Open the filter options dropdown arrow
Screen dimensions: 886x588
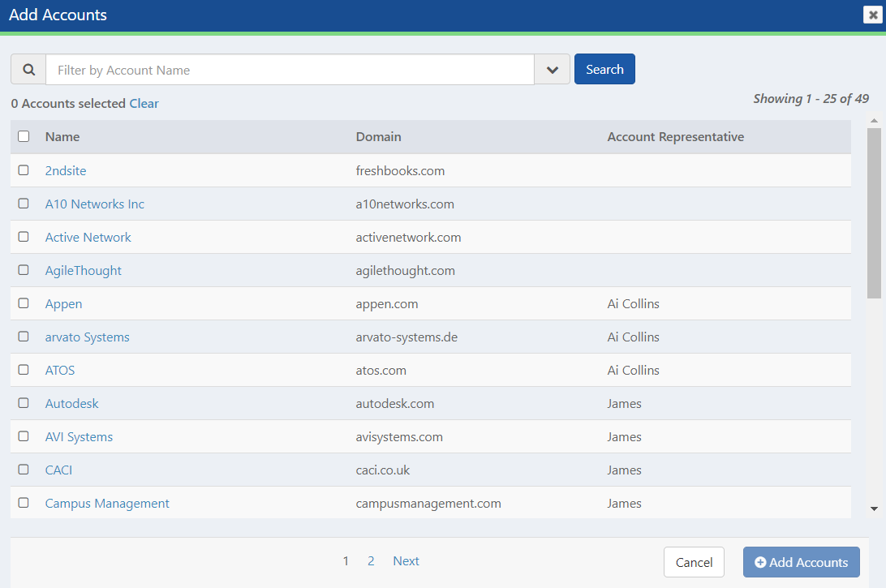pyautogui.click(x=552, y=70)
